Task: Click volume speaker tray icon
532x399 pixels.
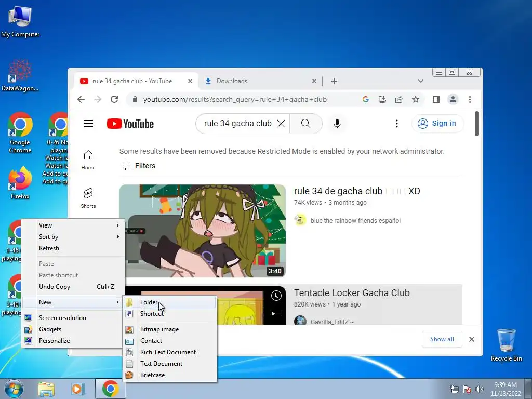Action: tap(479, 389)
